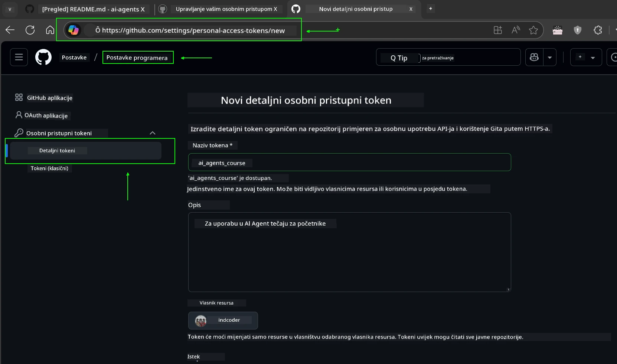
Task: Reload the page with the refresh icon
Action: coord(30,30)
